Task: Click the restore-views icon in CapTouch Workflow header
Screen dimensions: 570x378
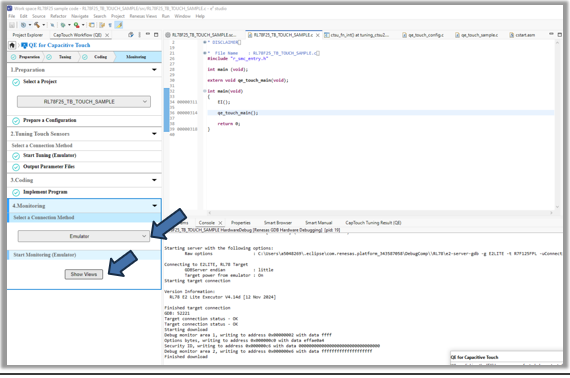Action: pos(131,35)
